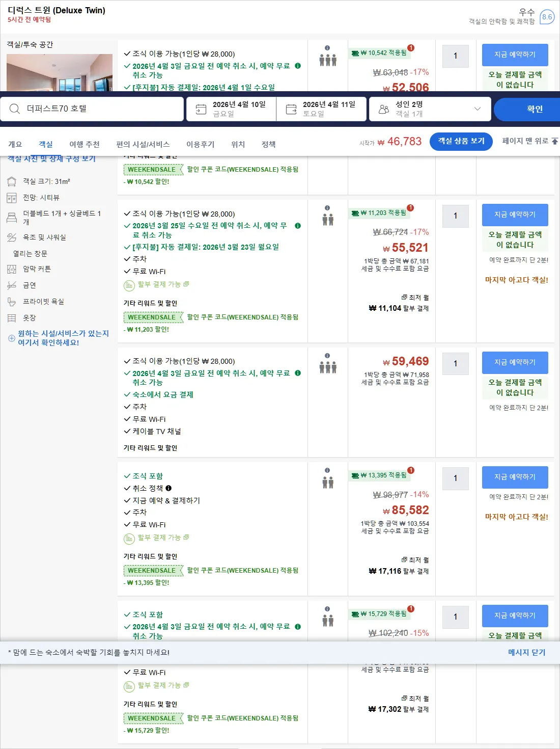The width and height of the screenshot is (560, 749).
Task: Click 지금 예약하기 for the ₩85,582 offer
Action: [x=515, y=477]
